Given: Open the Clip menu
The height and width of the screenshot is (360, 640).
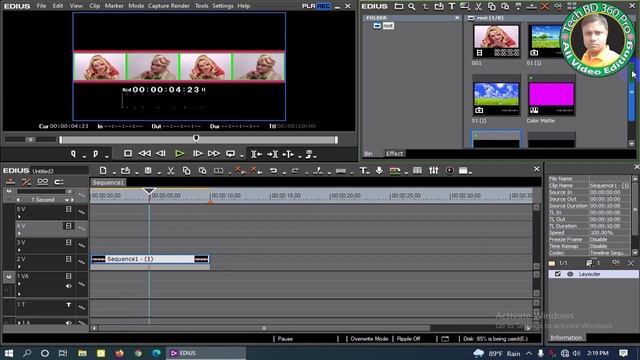Looking at the screenshot, I should 94,6.
